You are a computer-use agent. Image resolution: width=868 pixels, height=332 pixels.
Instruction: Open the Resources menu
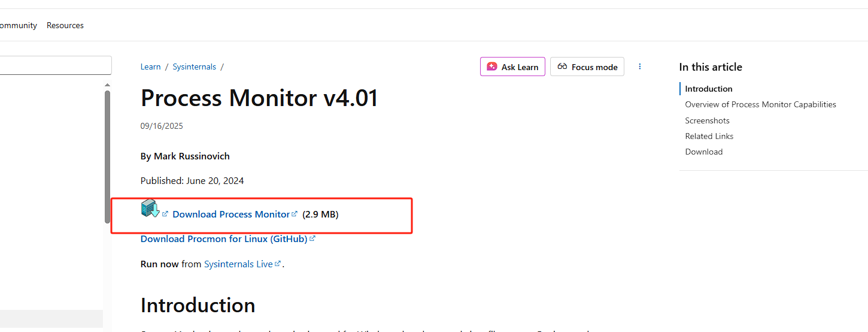pos(65,25)
